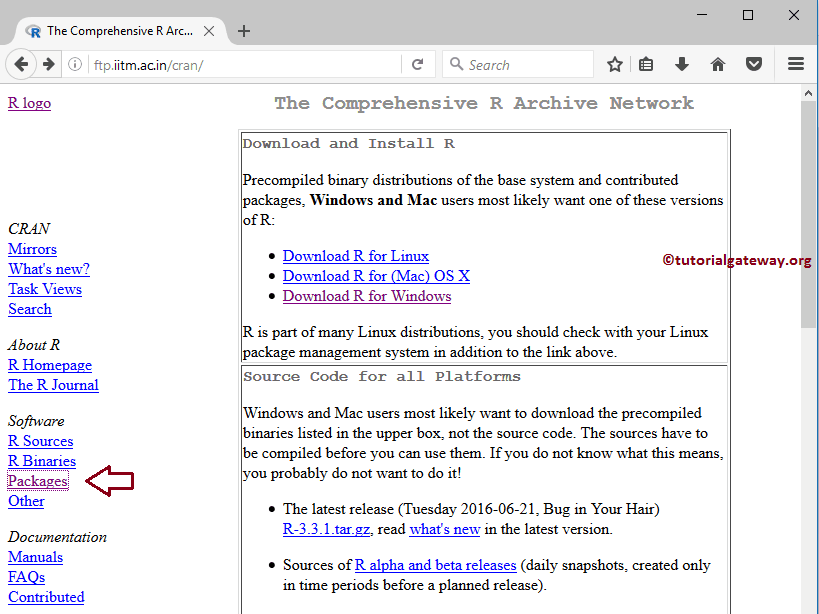Viewport: 819px width, 614px height.
Task: Open a new browser tab
Action: [x=243, y=30]
